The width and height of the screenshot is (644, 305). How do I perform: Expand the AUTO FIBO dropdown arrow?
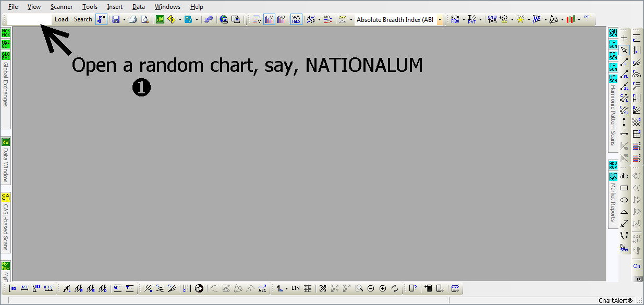[463, 19]
